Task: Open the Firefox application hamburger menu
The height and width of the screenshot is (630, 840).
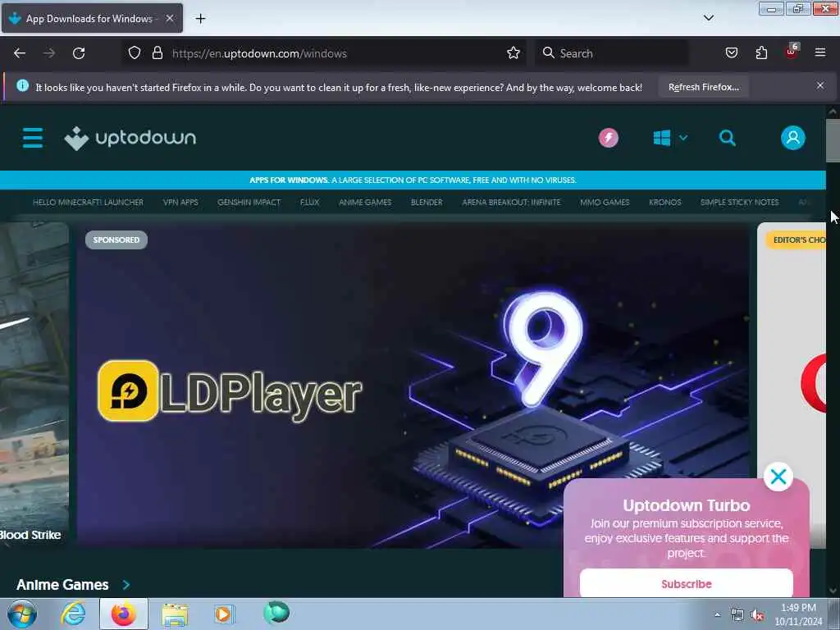Action: click(820, 52)
